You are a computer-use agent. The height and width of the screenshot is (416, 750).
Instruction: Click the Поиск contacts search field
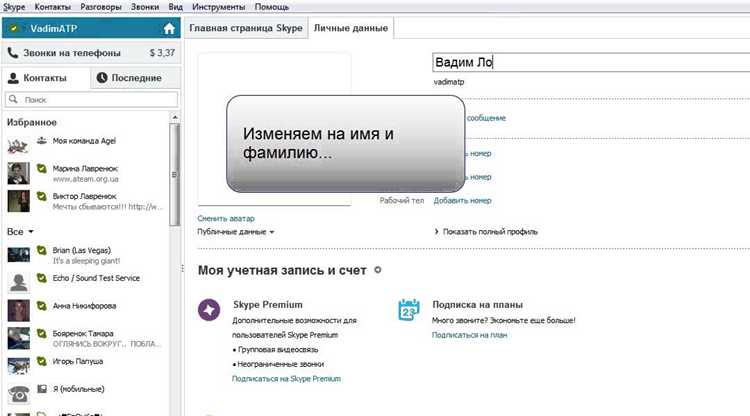(91, 99)
